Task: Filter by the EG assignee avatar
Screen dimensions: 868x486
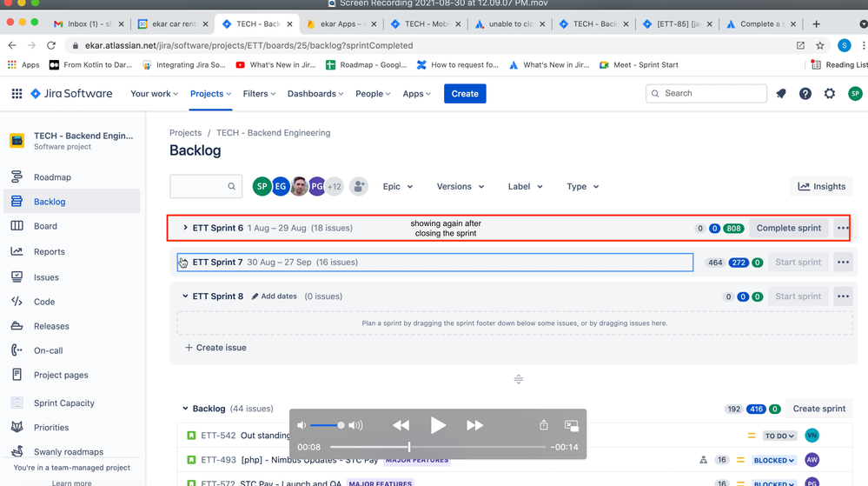Action: (280, 186)
